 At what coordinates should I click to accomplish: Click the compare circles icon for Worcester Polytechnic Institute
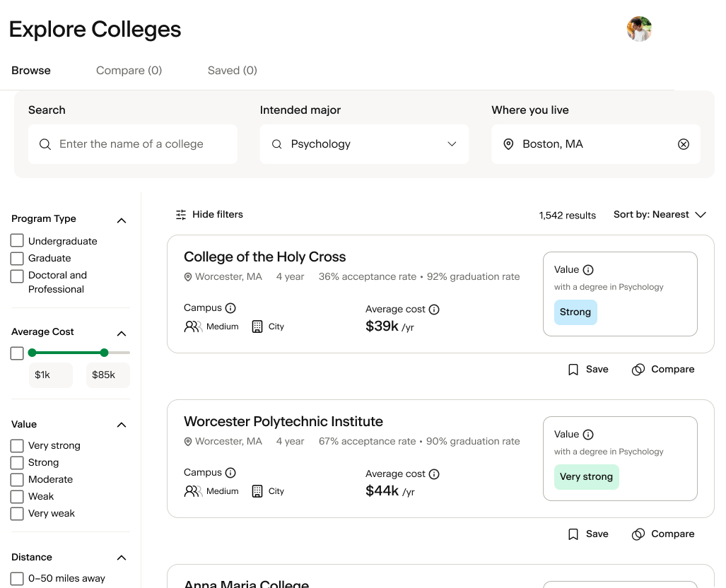click(638, 534)
